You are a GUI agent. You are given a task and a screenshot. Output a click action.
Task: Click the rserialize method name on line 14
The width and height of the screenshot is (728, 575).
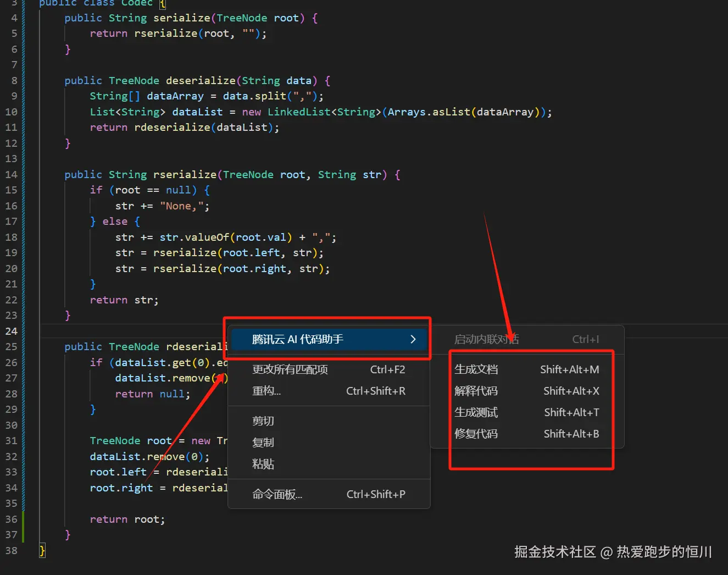pos(185,174)
